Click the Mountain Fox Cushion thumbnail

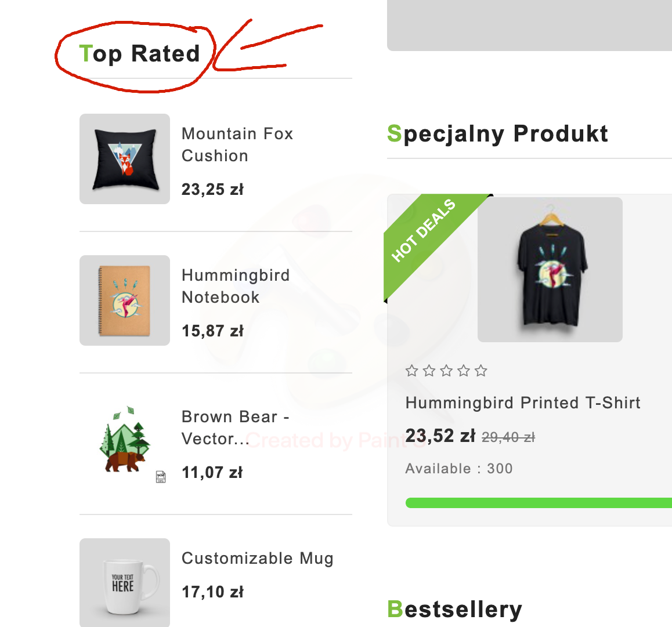[x=125, y=159]
